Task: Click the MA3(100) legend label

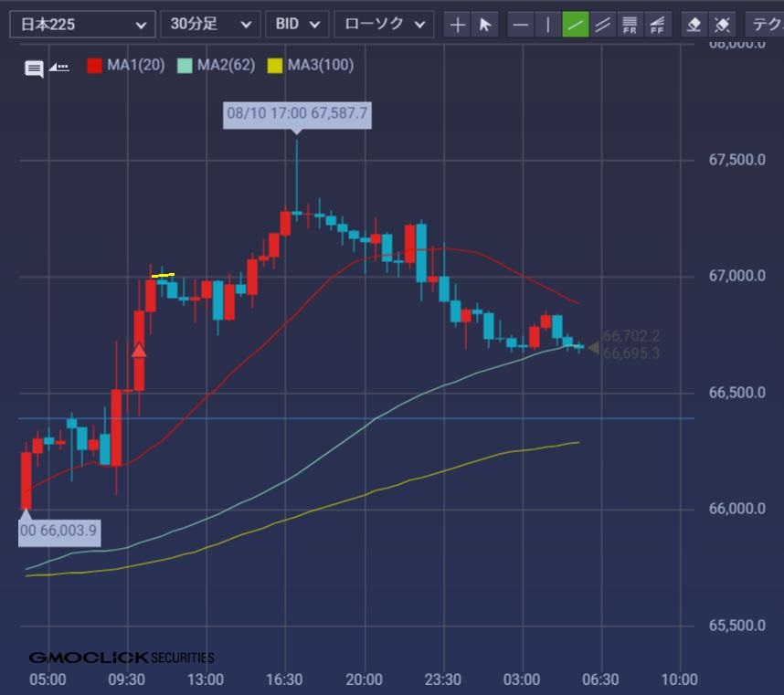Action: click(321, 65)
